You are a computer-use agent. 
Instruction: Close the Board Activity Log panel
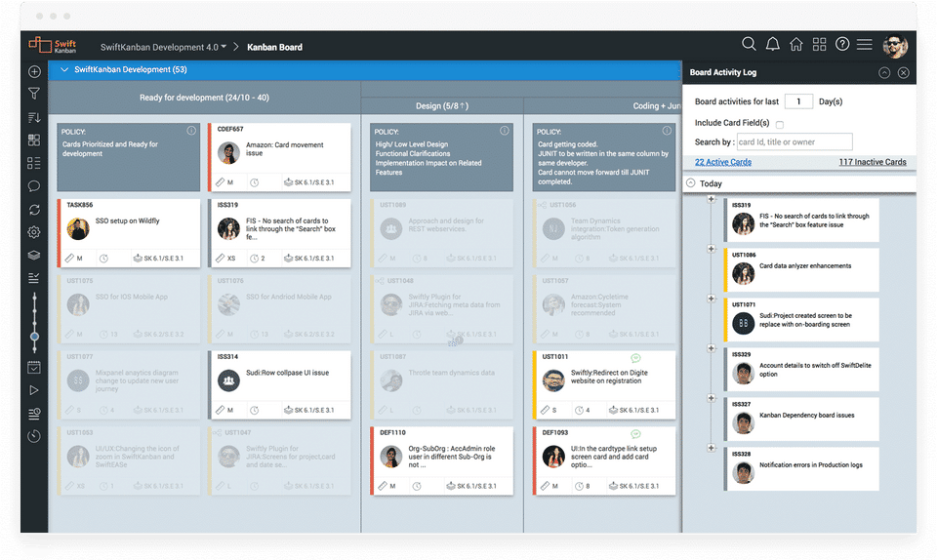coord(904,72)
